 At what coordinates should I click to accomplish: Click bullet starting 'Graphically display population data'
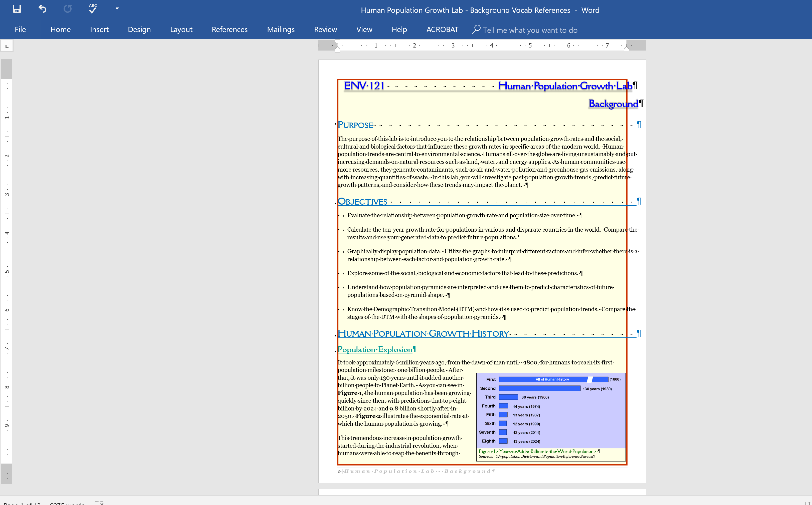(493, 255)
